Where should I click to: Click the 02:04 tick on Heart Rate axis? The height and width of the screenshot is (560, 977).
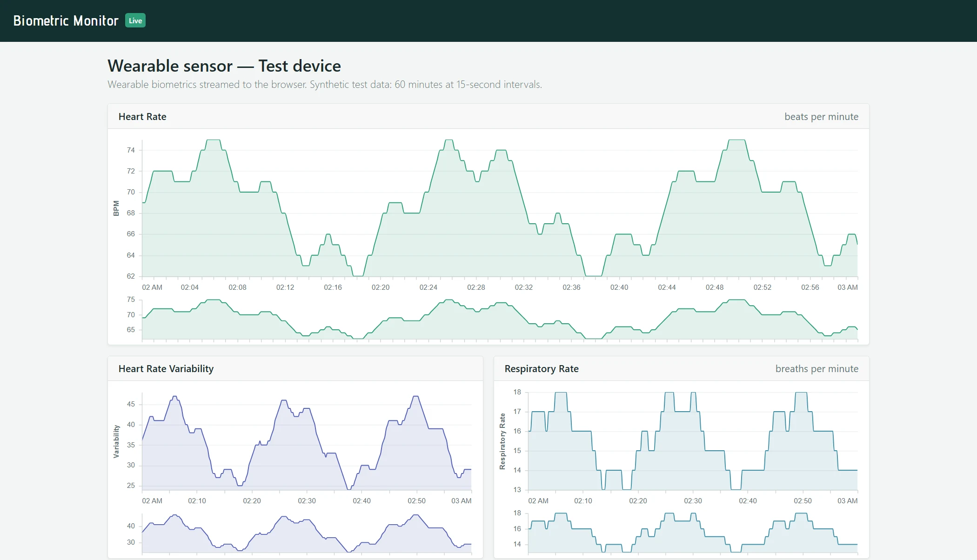coord(190,287)
